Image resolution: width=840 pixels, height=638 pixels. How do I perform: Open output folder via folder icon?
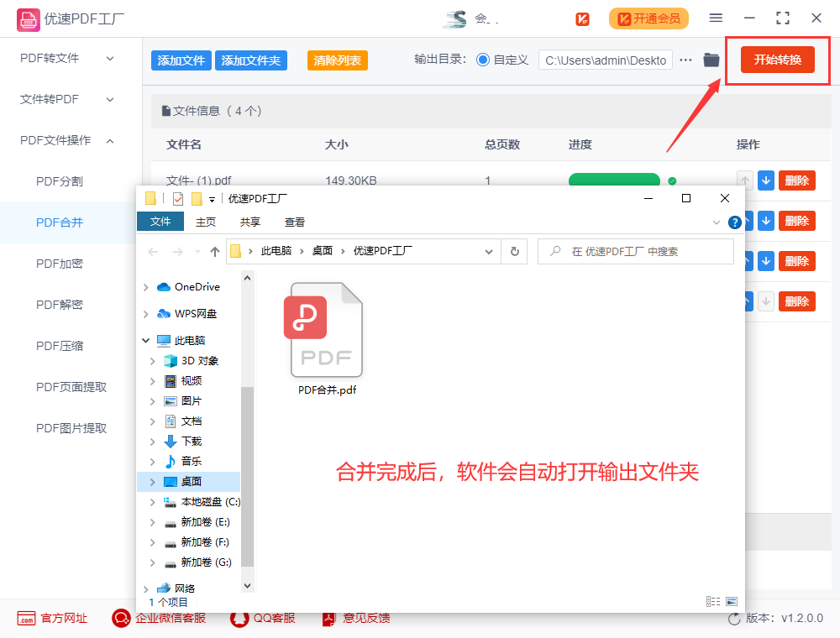[711, 60]
